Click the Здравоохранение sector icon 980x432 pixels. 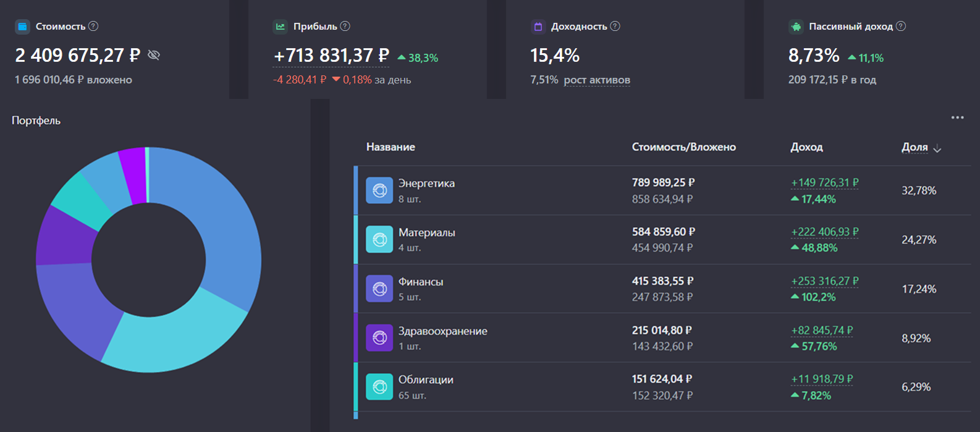[x=379, y=338]
